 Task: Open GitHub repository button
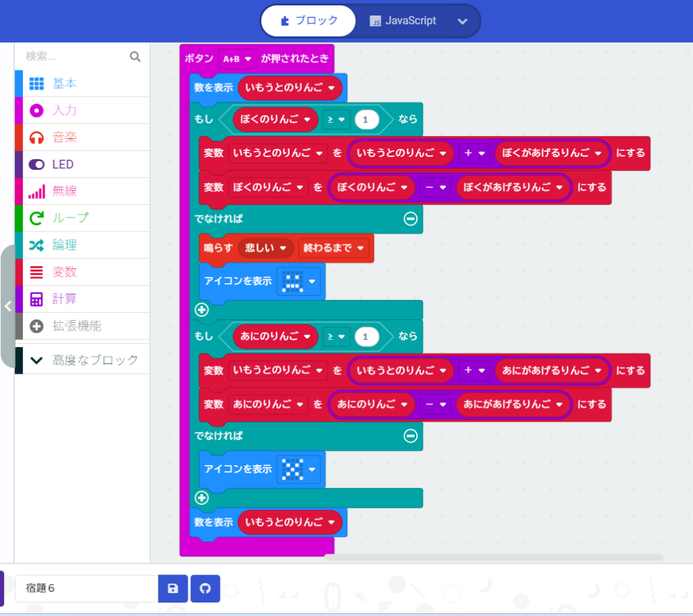tap(205, 588)
